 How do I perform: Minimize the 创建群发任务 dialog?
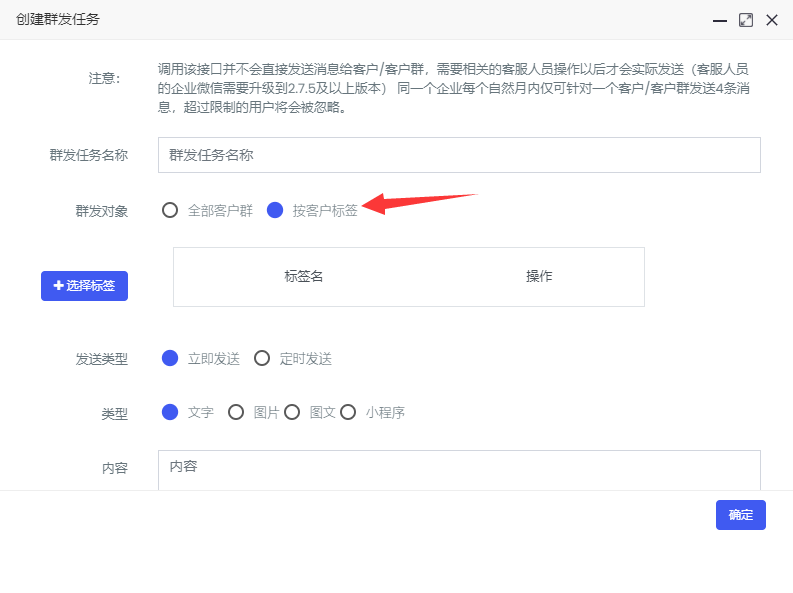pyautogui.click(x=720, y=20)
